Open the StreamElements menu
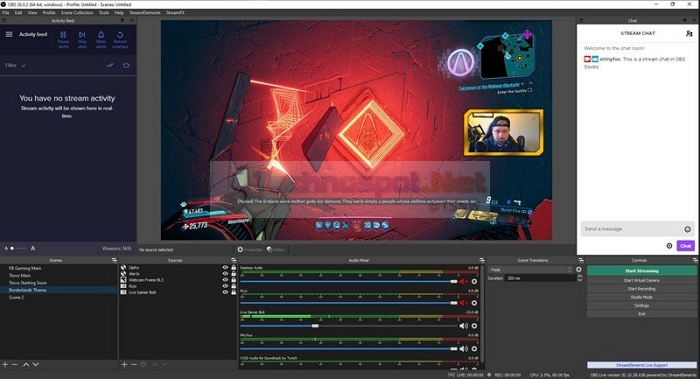The width and height of the screenshot is (700, 379). coord(145,12)
